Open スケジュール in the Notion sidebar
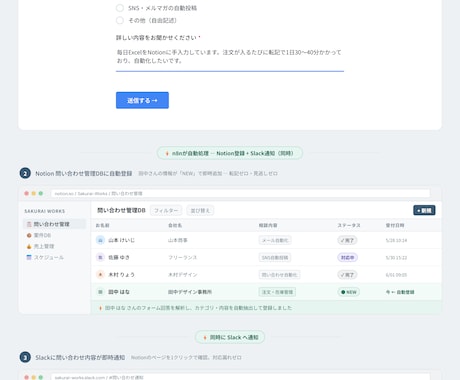The image size is (460, 380). click(45, 257)
